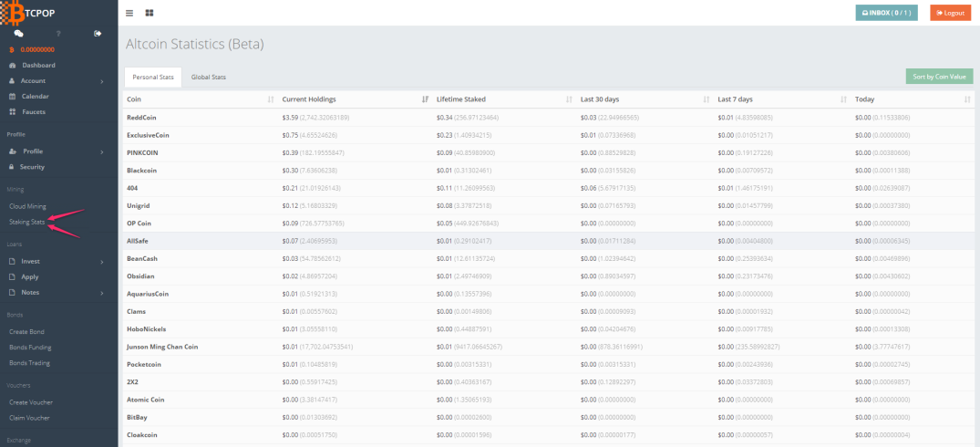Click the Notes document icon

click(12, 293)
